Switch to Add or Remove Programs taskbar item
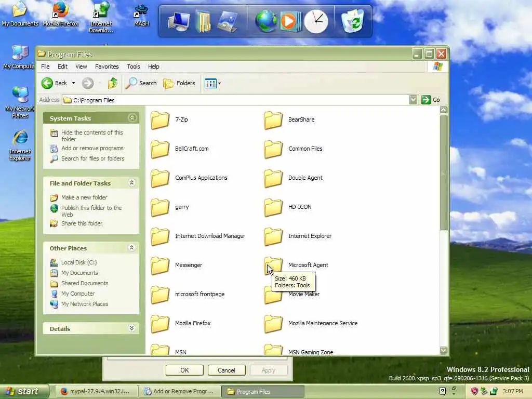Screen dimensions: 532x399 click(x=180, y=391)
